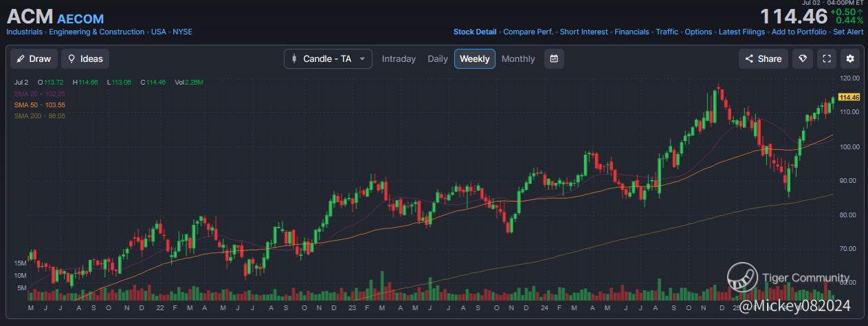Open the Draw tool
868x326 pixels.
[x=34, y=59]
